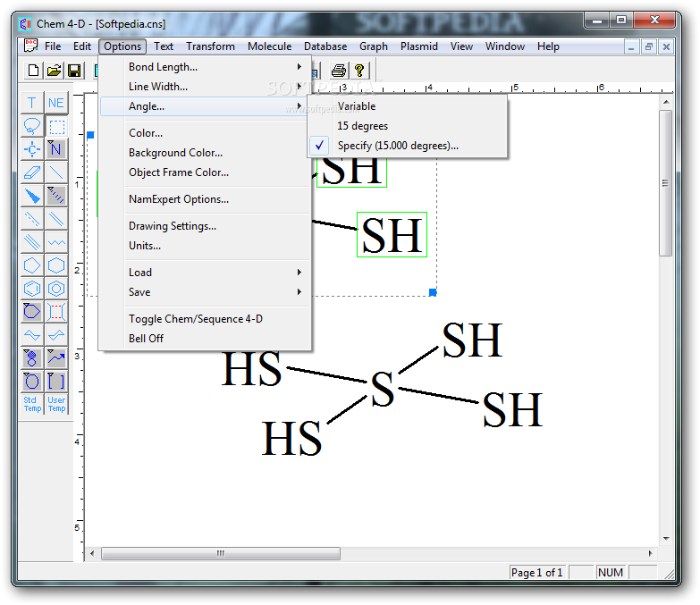Select the right chair conformation tool
700x605 pixels.
(x=56, y=335)
